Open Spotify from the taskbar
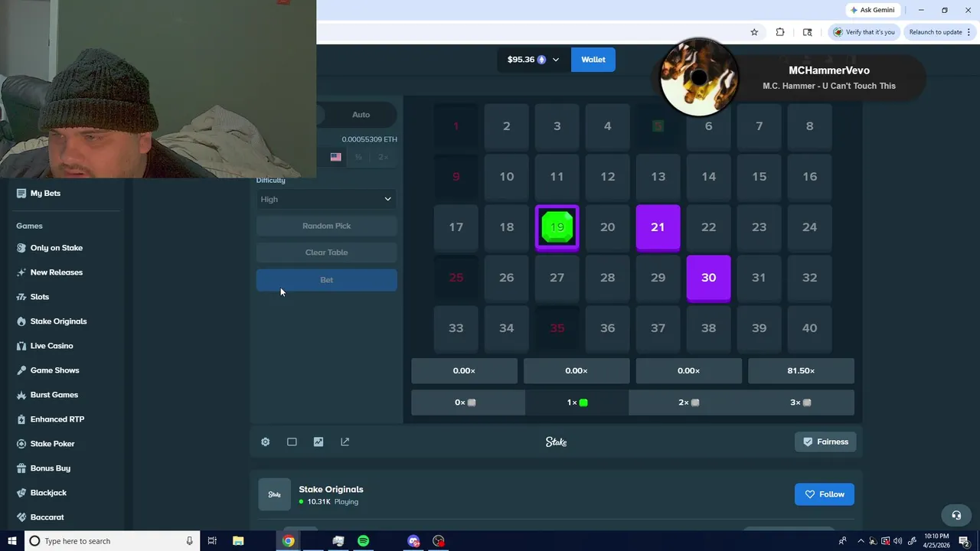 click(363, 541)
